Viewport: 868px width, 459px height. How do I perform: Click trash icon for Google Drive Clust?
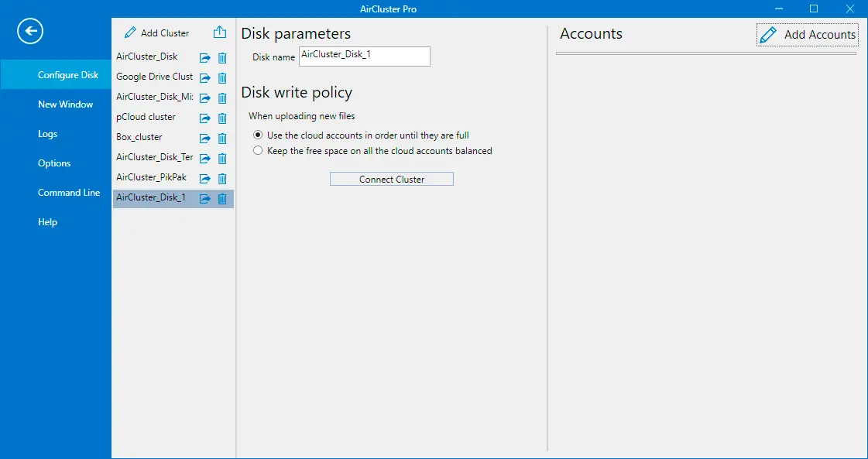pos(222,77)
